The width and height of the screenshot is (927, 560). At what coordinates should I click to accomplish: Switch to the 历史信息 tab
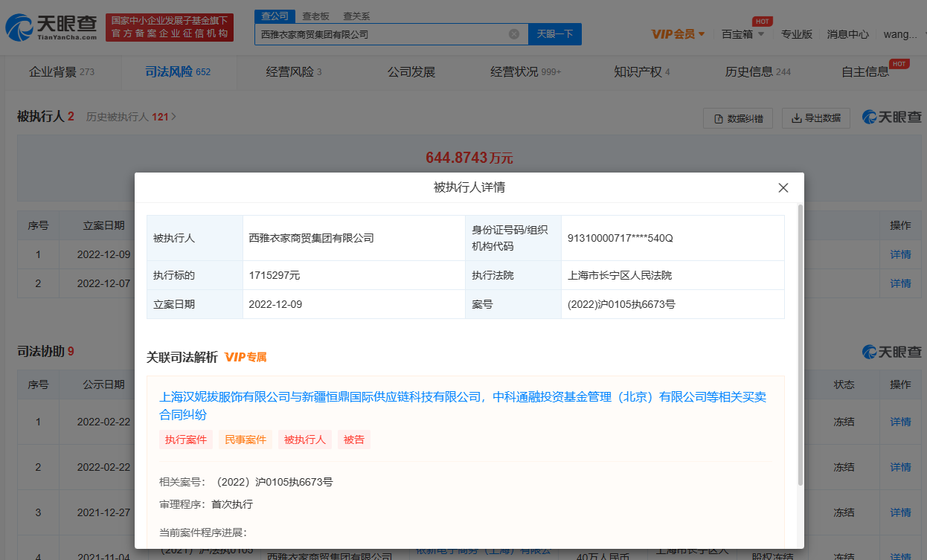click(x=758, y=72)
